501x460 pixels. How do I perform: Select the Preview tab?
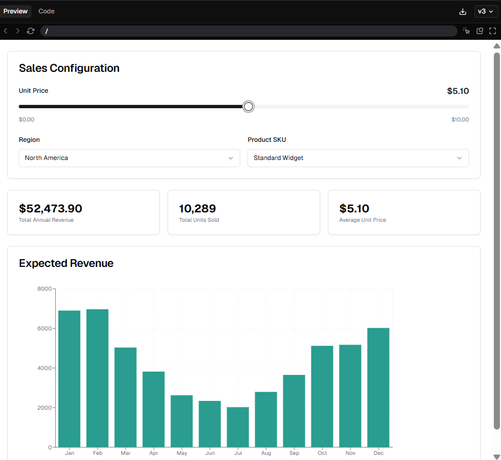(x=16, y=11)
